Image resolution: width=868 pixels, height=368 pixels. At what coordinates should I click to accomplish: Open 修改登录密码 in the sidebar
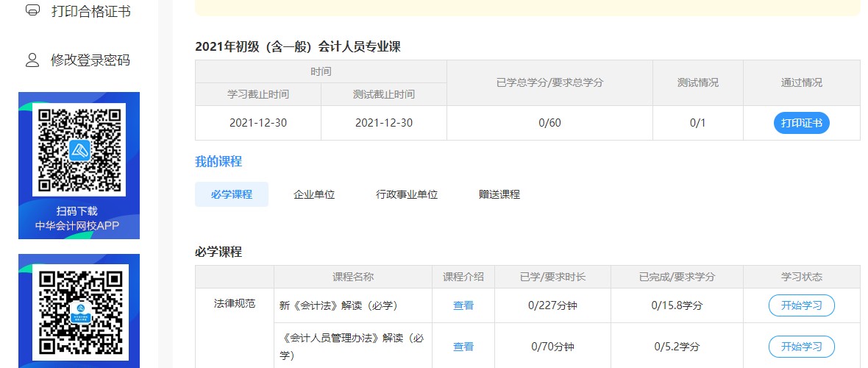[90, 60]
